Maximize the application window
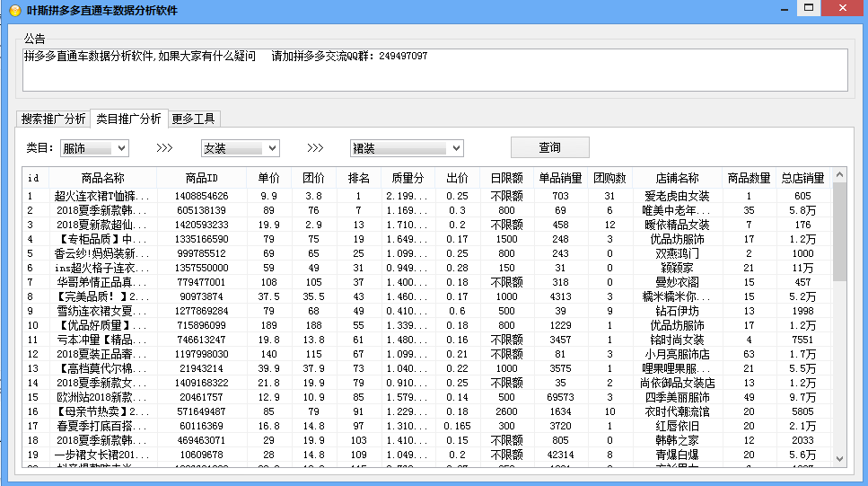This screenshot has width=868, height=486. click(809, 8)
